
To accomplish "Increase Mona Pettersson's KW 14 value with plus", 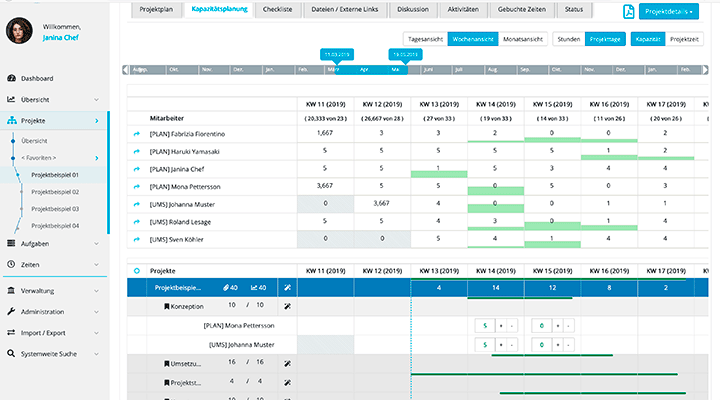I will (499, 325).
